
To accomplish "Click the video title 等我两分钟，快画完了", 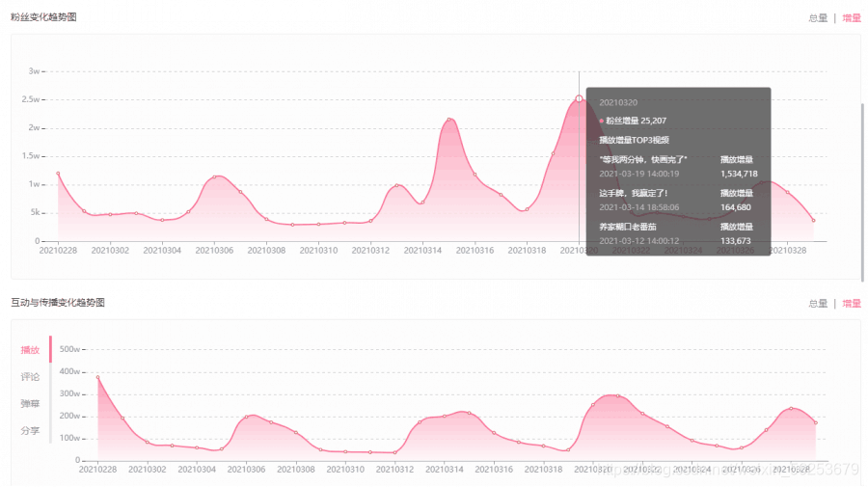I will coord(643,159).
